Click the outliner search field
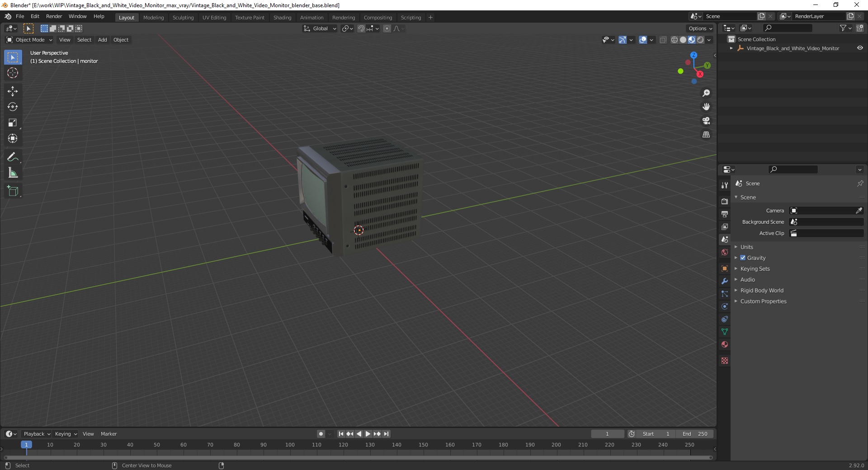The image size is (868, 470). (787, 28)
